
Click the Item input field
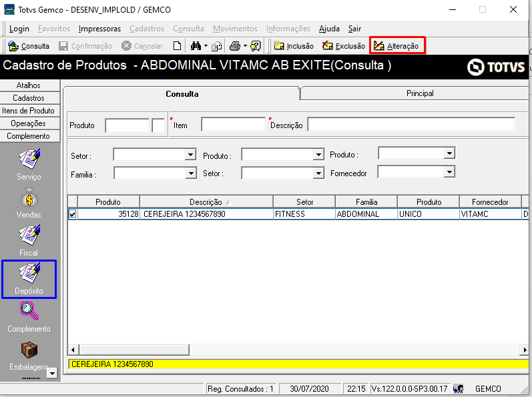[233, 124]
